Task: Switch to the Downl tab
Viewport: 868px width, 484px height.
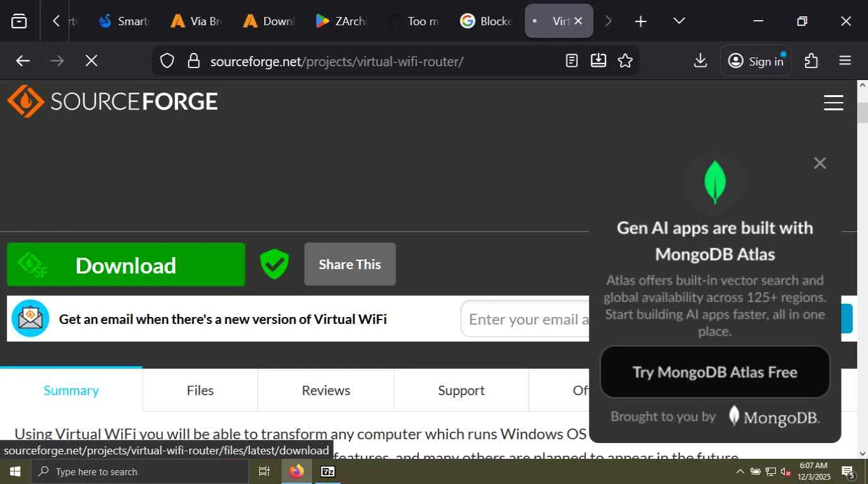Action: [269, 21]
